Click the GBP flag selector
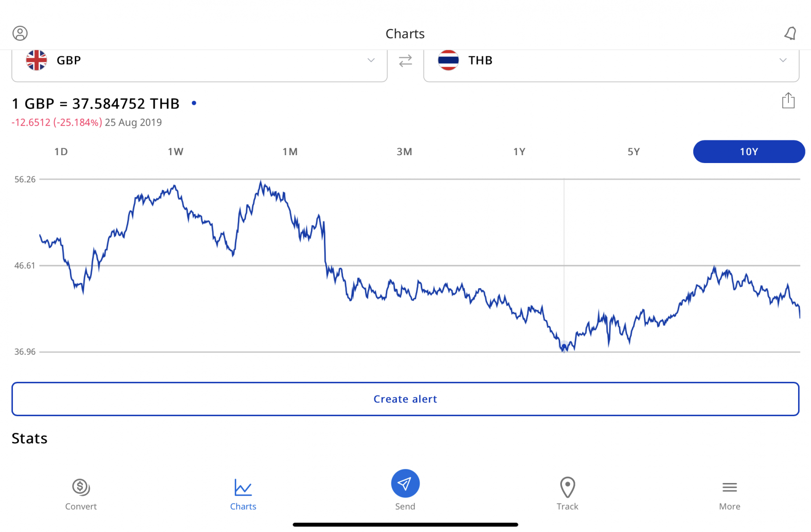 click(x=37, y=60)
